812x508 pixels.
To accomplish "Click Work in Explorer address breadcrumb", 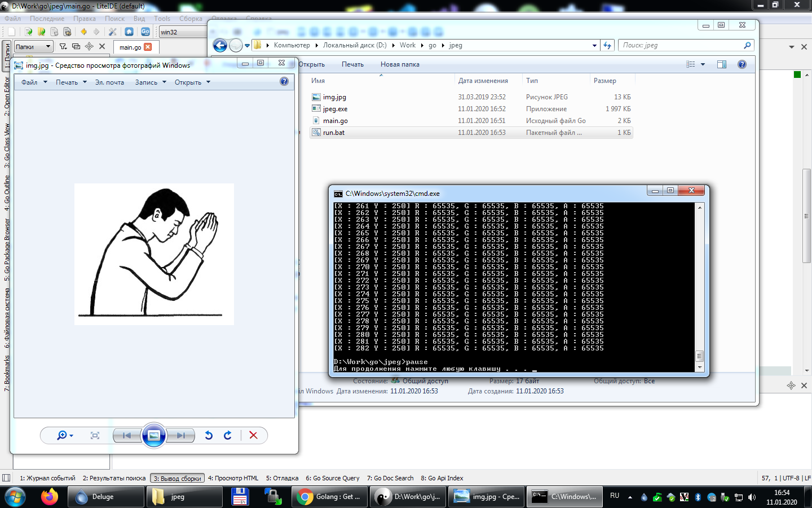I will click(x=408, y=45).
